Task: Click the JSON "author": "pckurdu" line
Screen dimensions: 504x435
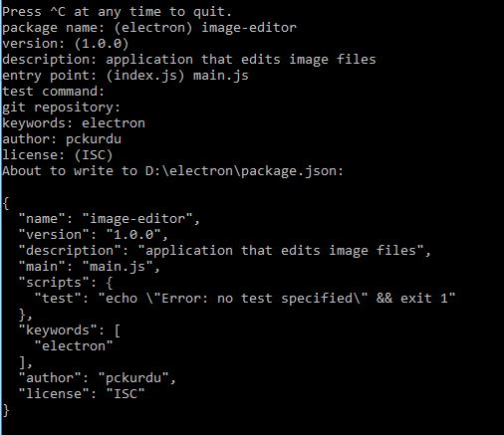Action: [x=97, y=378]
